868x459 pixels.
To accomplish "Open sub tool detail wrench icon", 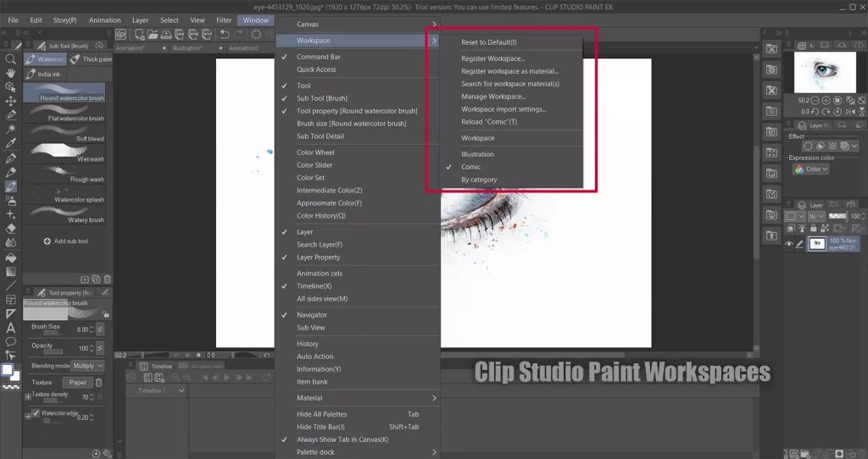I will 108,453.
